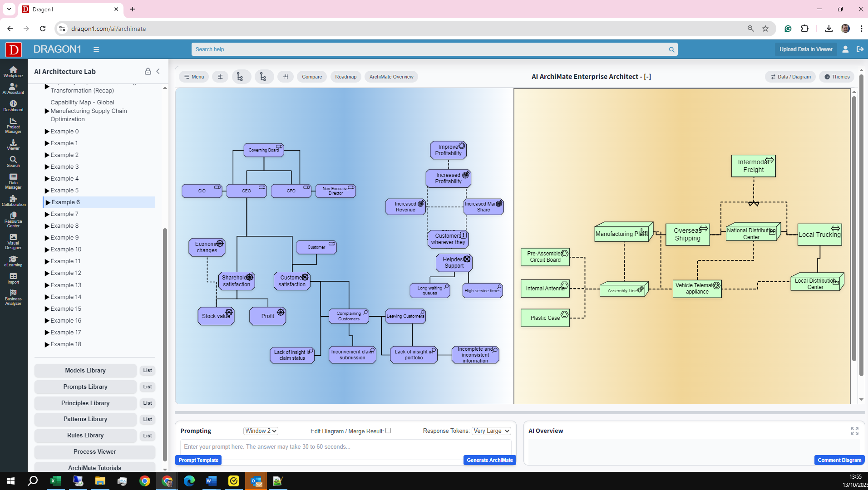
Task: Expand AI Overview to fullscreen
Action: point(854,431)
